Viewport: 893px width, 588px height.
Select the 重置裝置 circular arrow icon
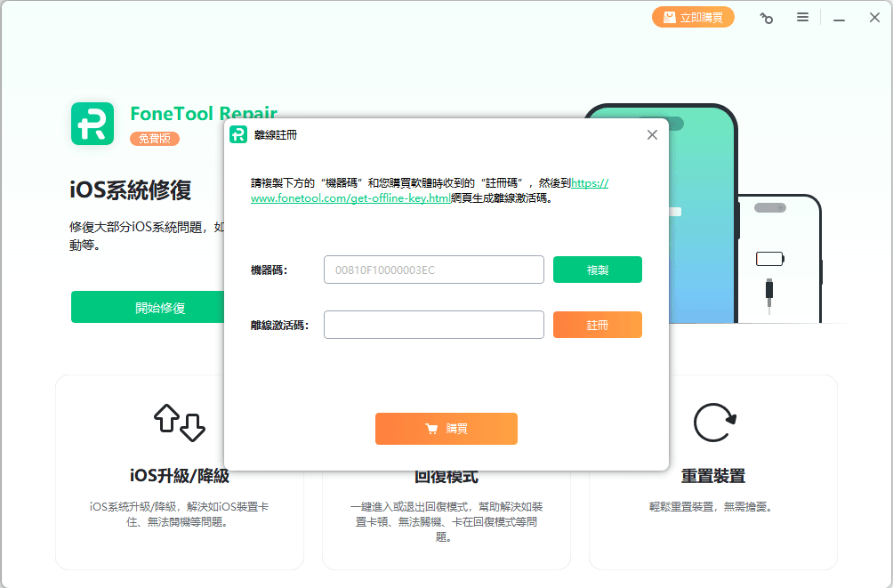pyautogui.click(x=713, y=423)
